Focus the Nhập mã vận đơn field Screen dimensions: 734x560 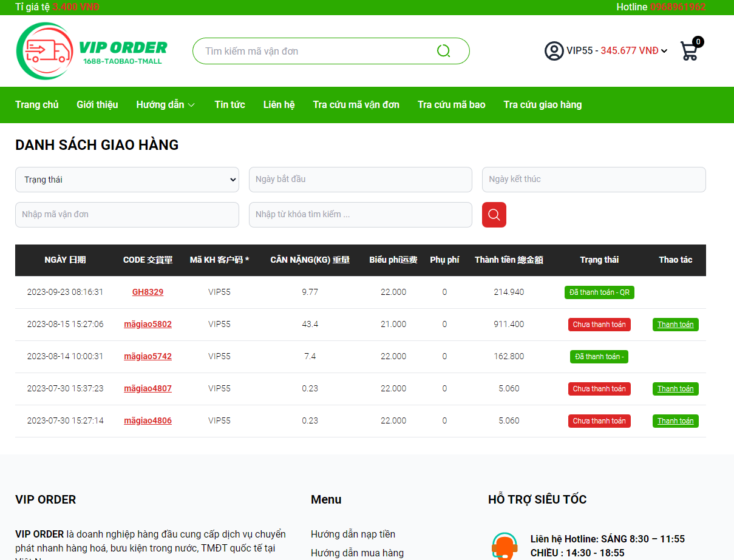point(127,215)
